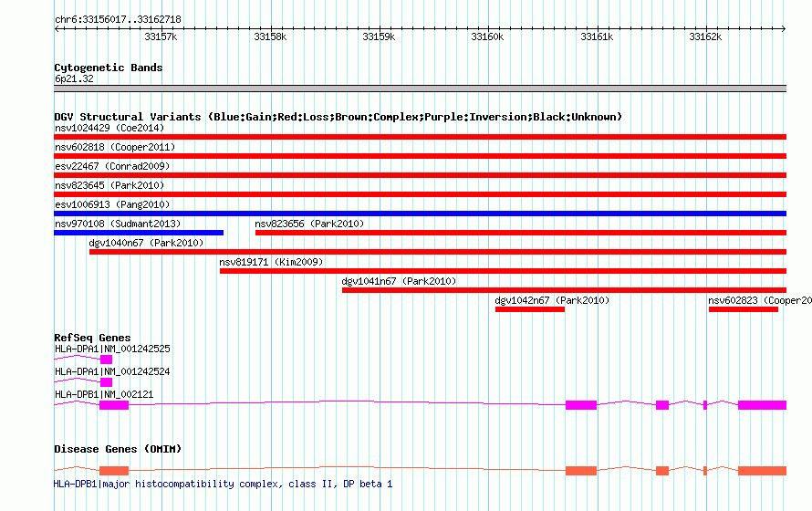Click the 33157k ruler tick label
812x511 pixels.
[161, 36]
